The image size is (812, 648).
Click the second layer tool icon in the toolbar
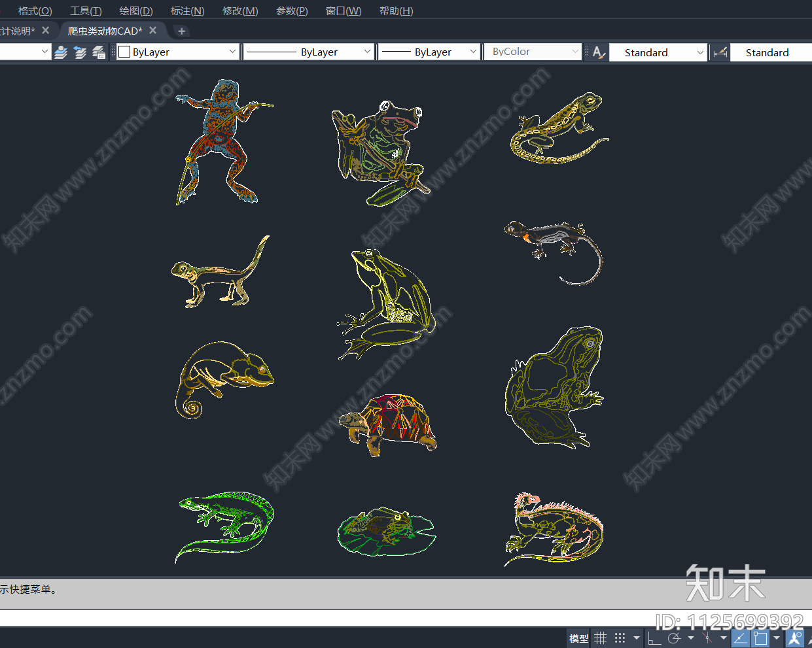[80, 52]
